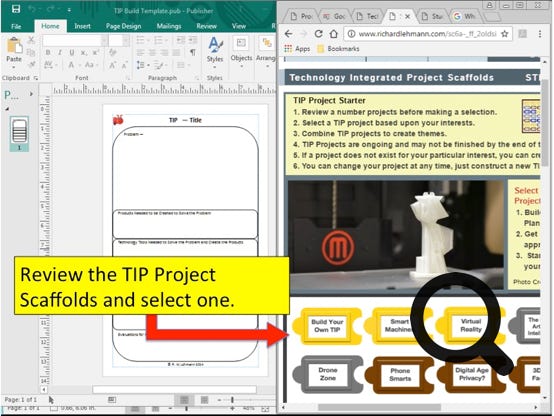
Task: Select the Digital Age Privacy scaffold
Action: 472,374
